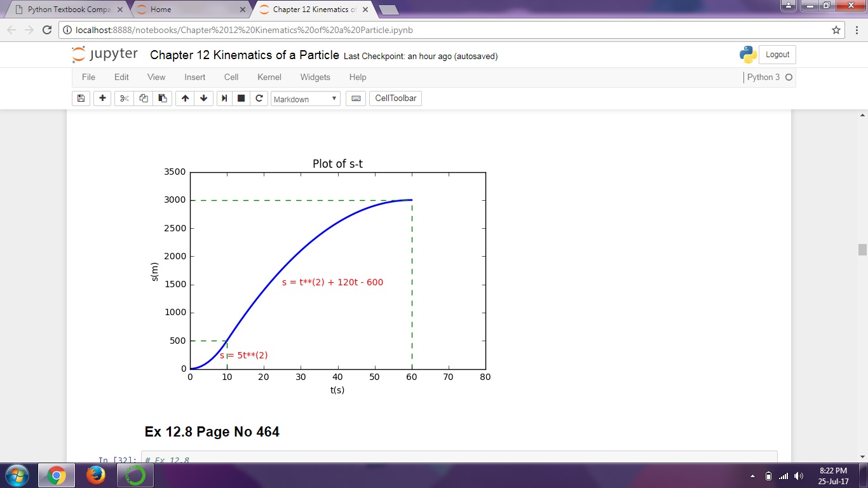Viewport: 868px width, 488px height.
Task: Open the Kernel menu
Action: pyautogui.click(x=269, y=77)
